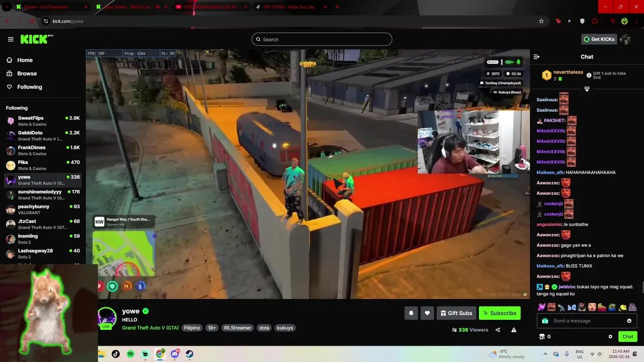
Task: Click the KICK logo
Action: [37, 39]
